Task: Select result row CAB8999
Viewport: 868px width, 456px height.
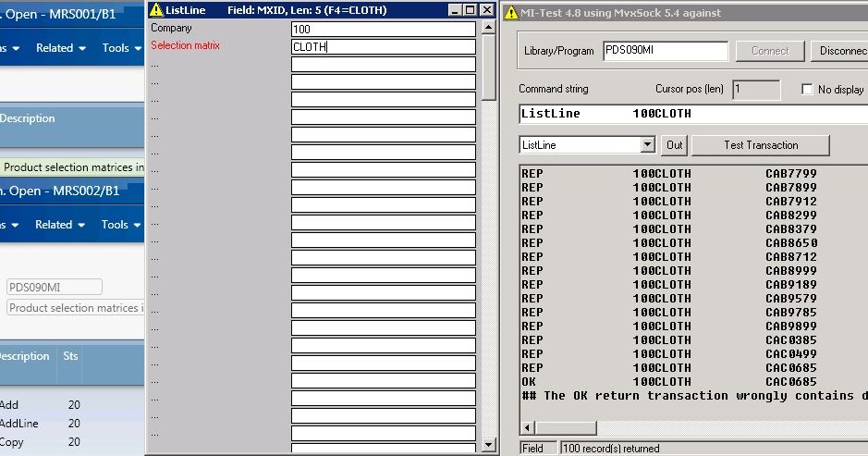Action: tap(694, 270)
